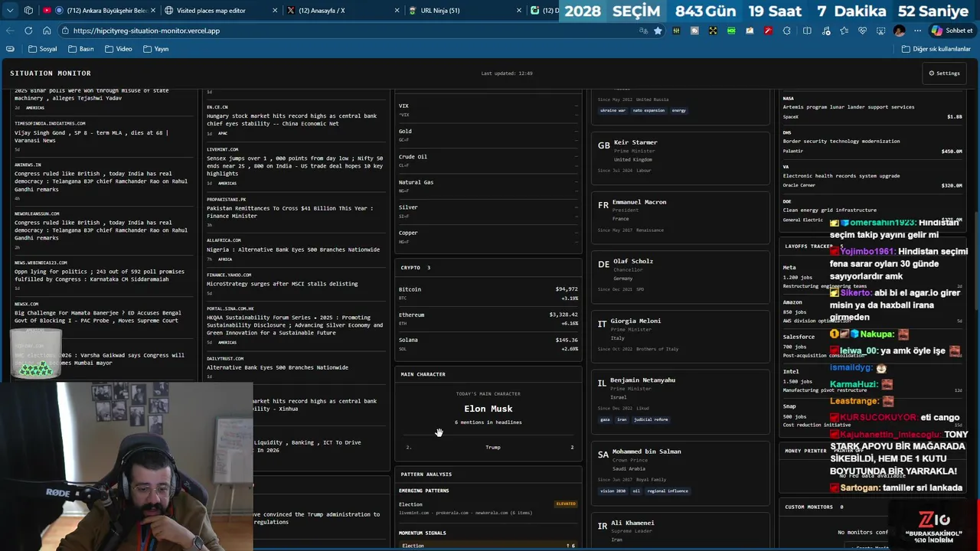
Task: Click the ukraine war tag
Action: [612, 110]
